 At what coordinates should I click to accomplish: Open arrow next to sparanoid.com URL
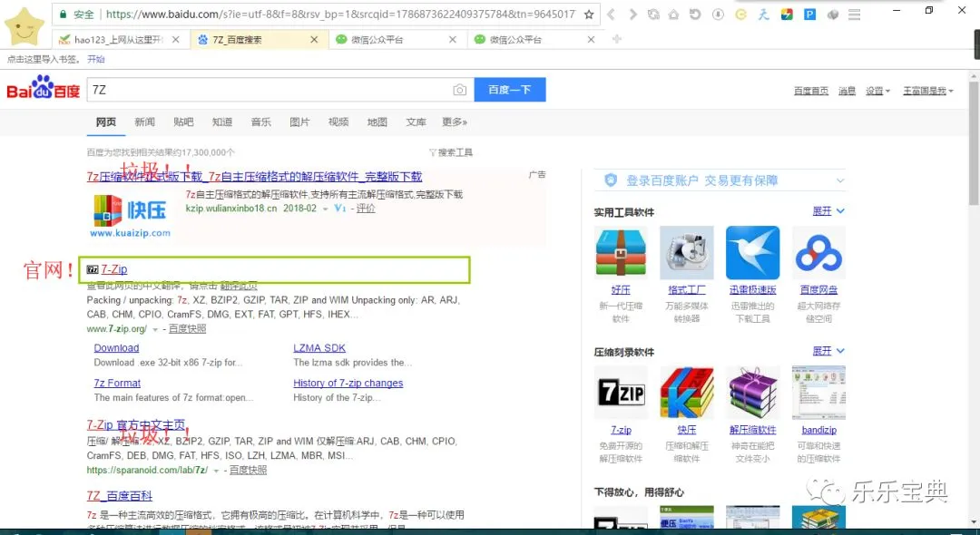tap(216, 470)
